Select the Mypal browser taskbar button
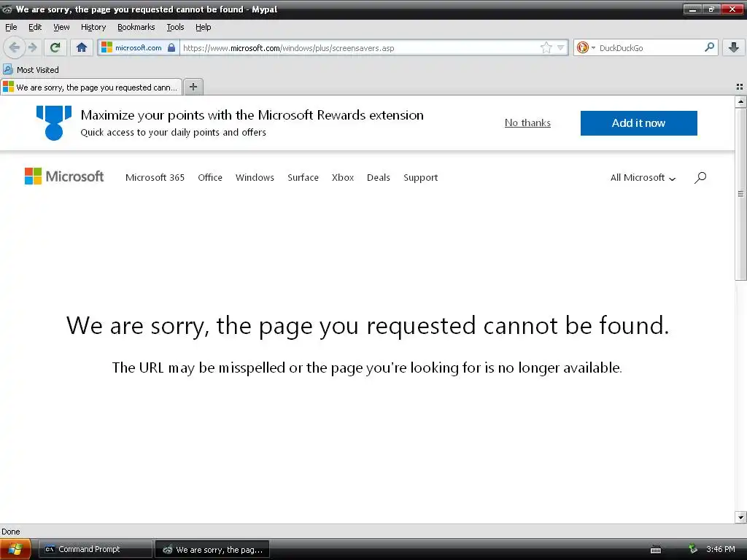The image size is (747, 560). (212, 549)
